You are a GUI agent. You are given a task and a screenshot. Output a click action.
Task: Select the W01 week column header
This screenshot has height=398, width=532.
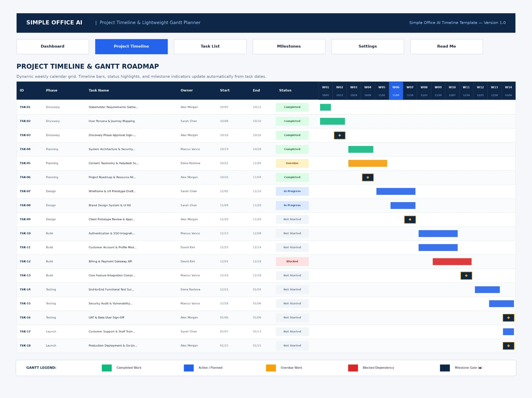click(326, 91)
